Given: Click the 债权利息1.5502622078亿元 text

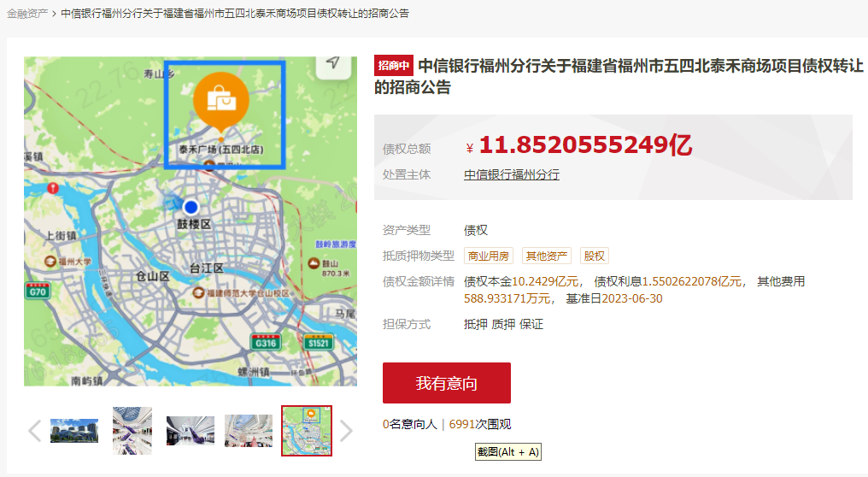Looking at the screenshot, I should (667, 281).
